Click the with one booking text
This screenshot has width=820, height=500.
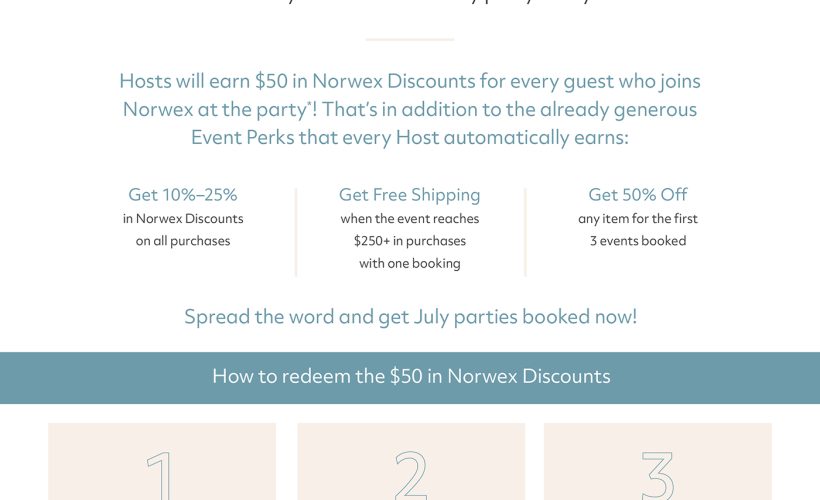(409, 263)
